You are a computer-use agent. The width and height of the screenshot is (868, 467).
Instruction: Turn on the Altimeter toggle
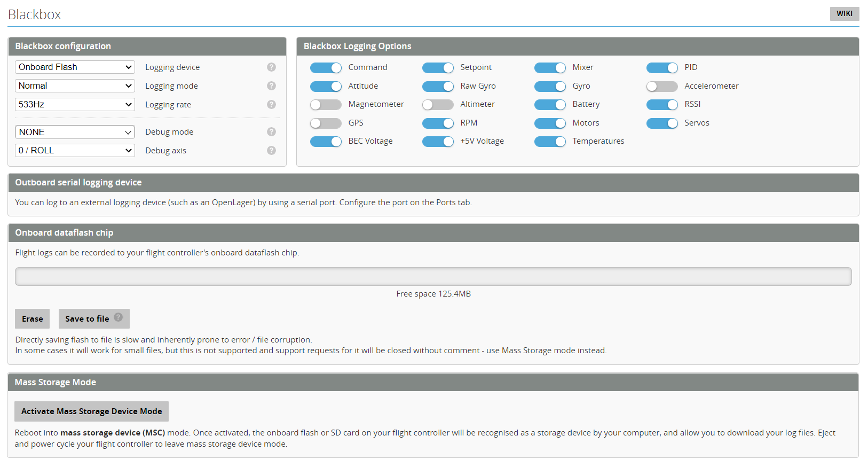click(x=437, y=105)
